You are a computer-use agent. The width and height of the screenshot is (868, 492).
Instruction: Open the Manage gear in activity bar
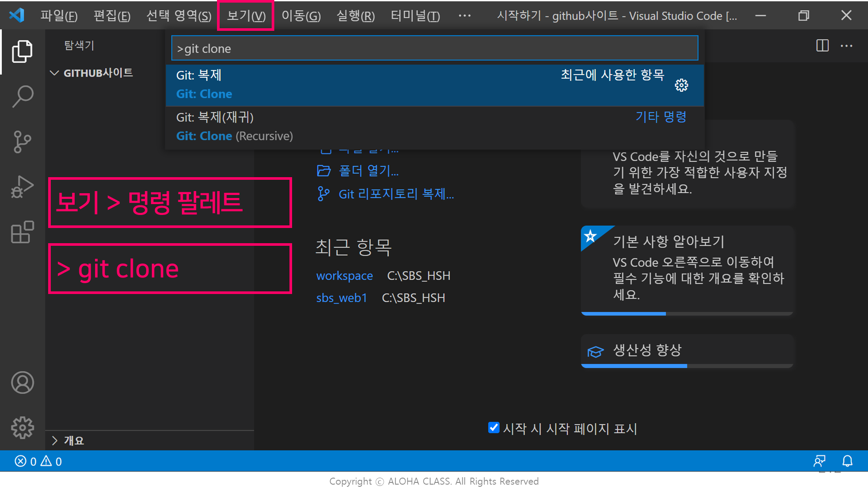22,428
